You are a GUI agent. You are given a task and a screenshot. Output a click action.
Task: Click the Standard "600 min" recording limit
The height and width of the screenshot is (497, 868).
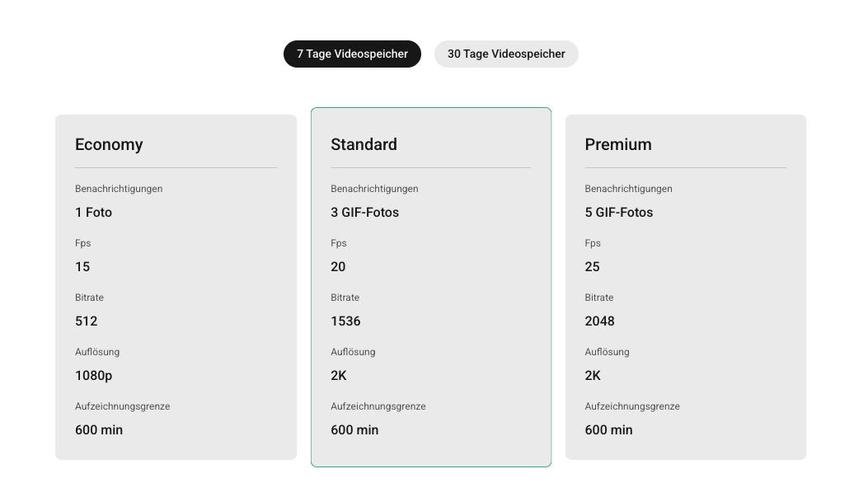(354, 430)
